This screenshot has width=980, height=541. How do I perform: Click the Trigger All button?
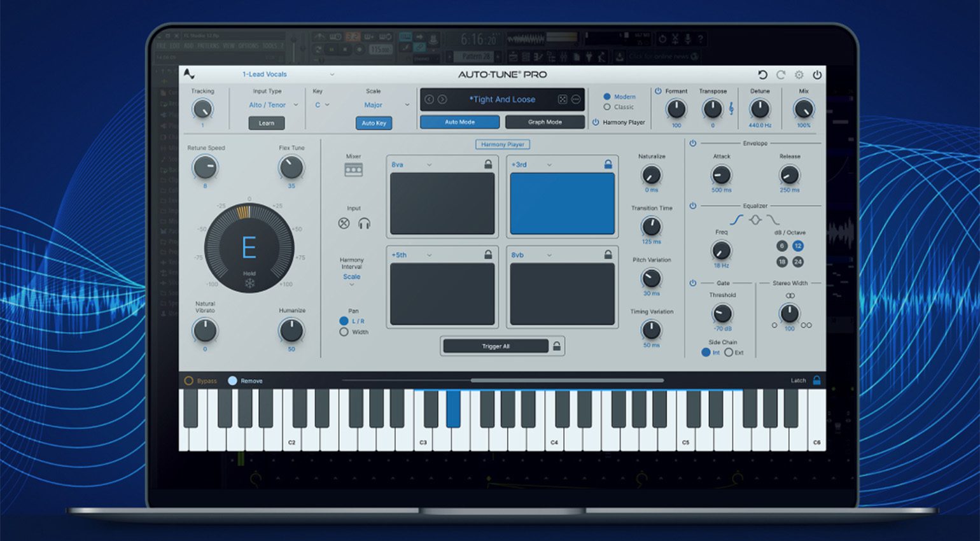click(495, 346)
